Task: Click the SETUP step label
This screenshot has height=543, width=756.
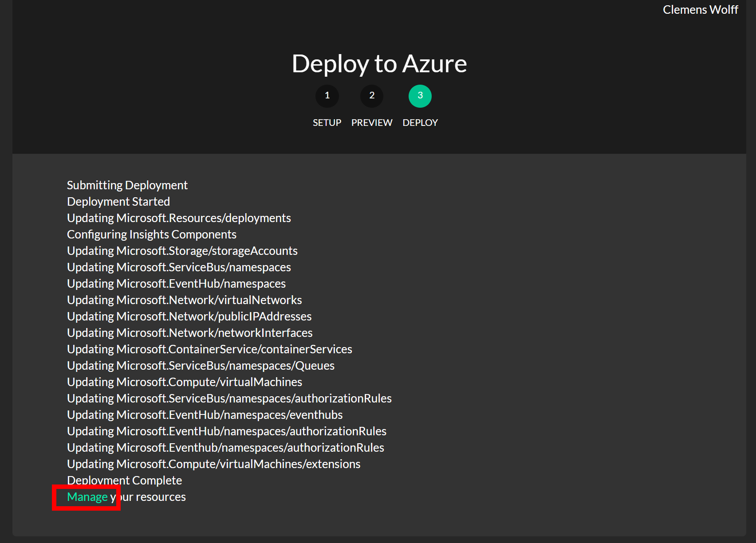Action: (x=327, y=123)
